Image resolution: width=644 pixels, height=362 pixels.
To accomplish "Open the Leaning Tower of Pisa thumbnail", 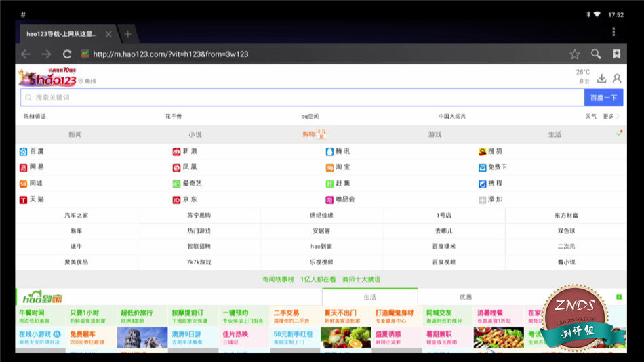I will tap(142, 338).
